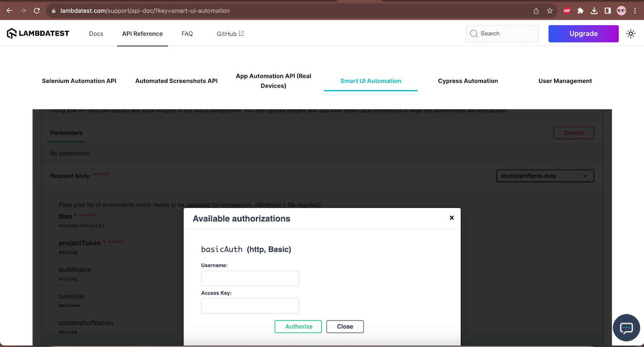Open browser downloads icon

tap(594, 11)
